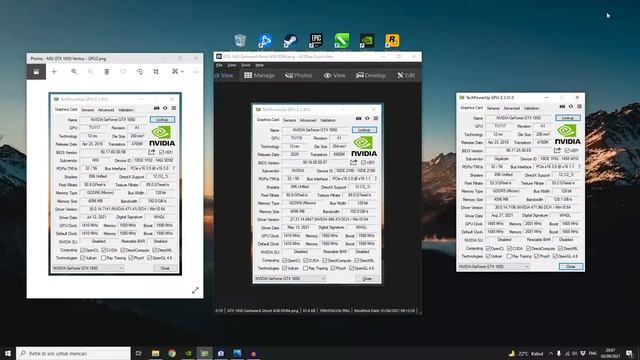Click the crop icon in Photos toolbar

tap(156, 72)
